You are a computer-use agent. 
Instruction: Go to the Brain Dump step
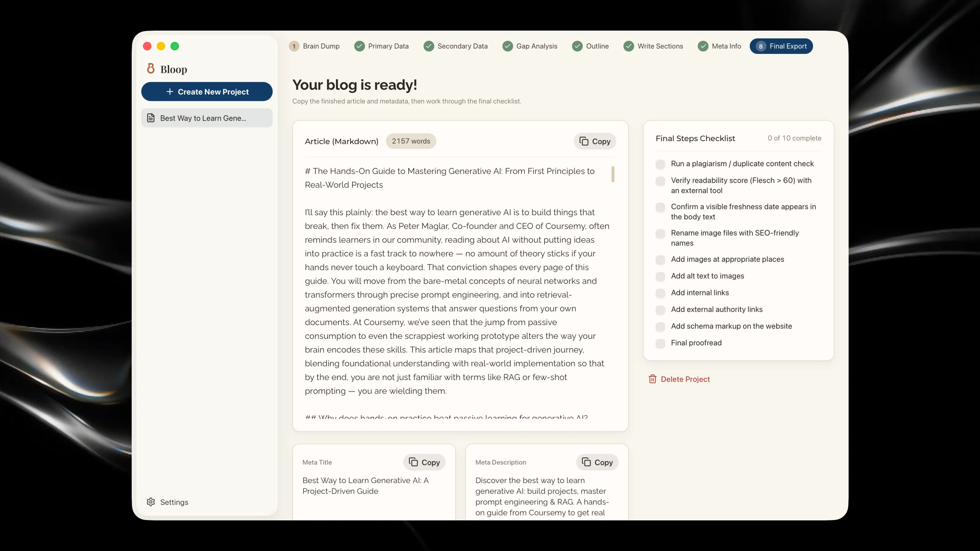[x=314, y=46]
